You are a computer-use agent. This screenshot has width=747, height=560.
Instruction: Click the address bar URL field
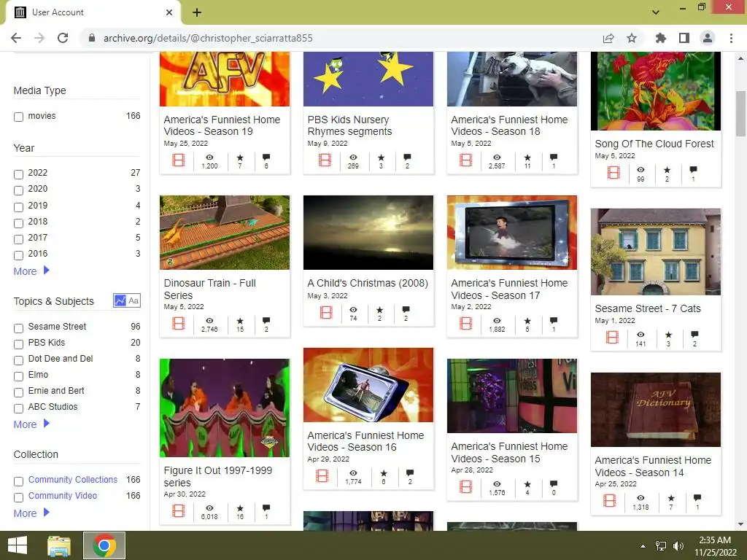(x=208, y=38)
